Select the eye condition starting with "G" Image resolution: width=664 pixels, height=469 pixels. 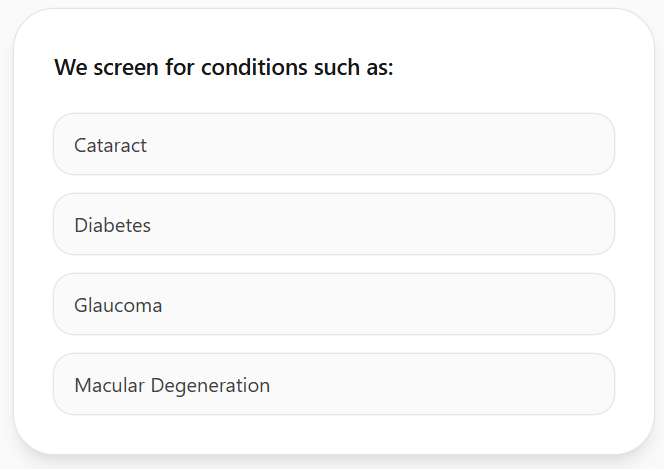pos(333,304)
